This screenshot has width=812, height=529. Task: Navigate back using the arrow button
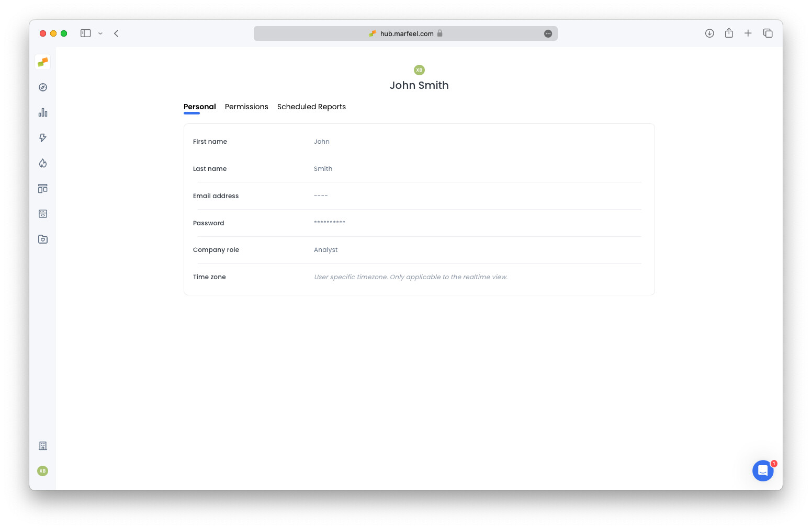(x=116, y=33)
